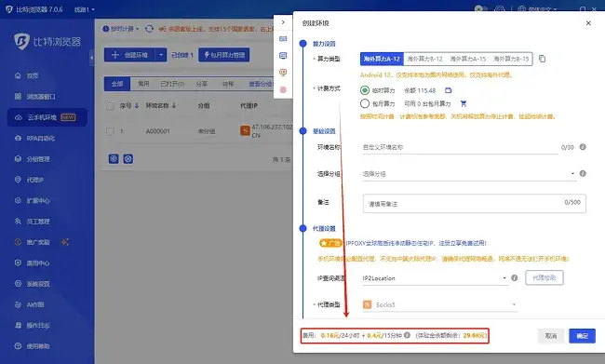Open 员工管理 in the sidebar

(33, 222)
